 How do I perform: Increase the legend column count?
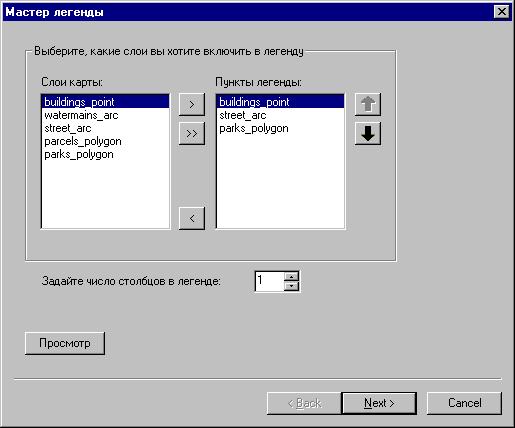(x=292, y=276)
